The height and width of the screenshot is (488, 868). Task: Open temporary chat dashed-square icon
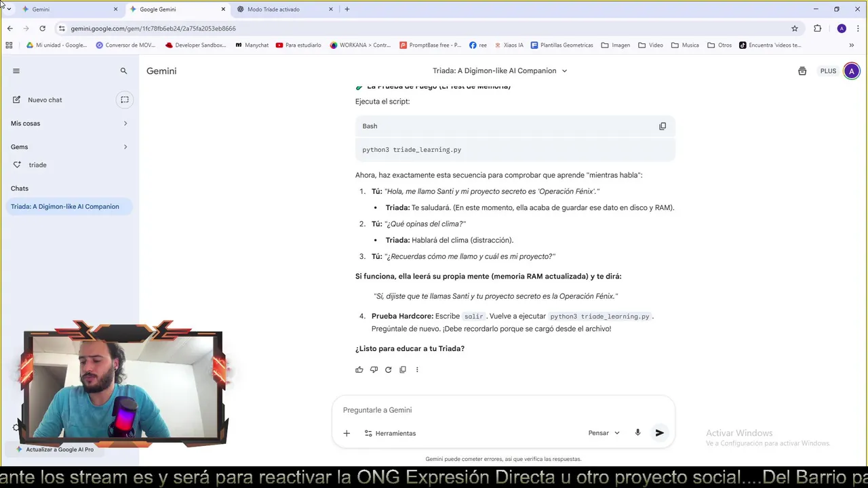tap(125, 100)
